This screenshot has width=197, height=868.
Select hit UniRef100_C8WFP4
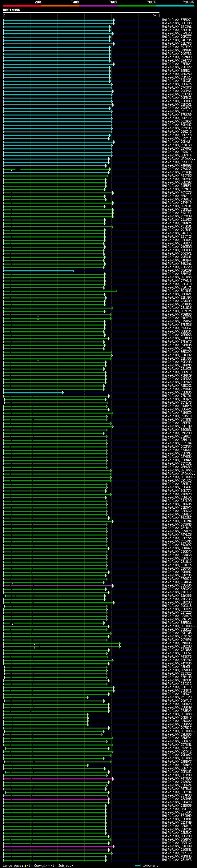point(177,738)
